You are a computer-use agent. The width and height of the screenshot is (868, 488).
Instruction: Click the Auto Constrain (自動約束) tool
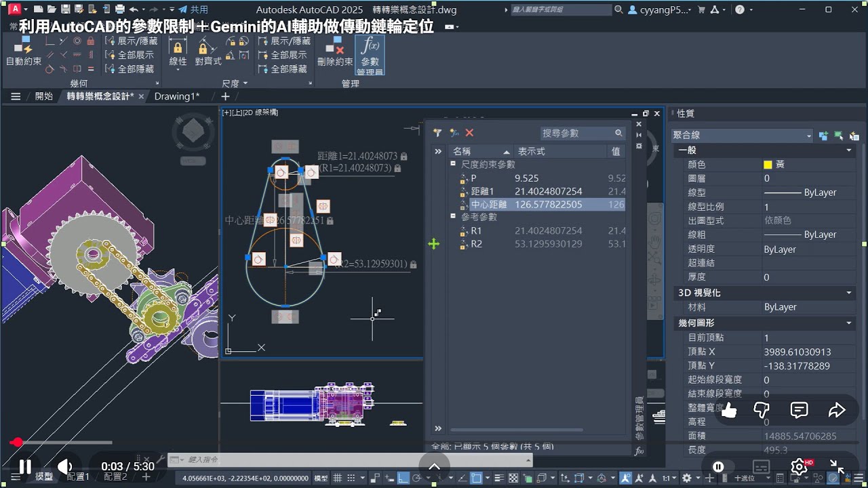23,51
